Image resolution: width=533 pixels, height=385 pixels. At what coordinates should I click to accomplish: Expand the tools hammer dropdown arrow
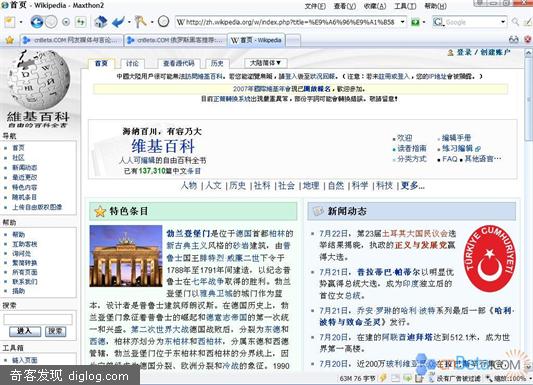[152, 22]
